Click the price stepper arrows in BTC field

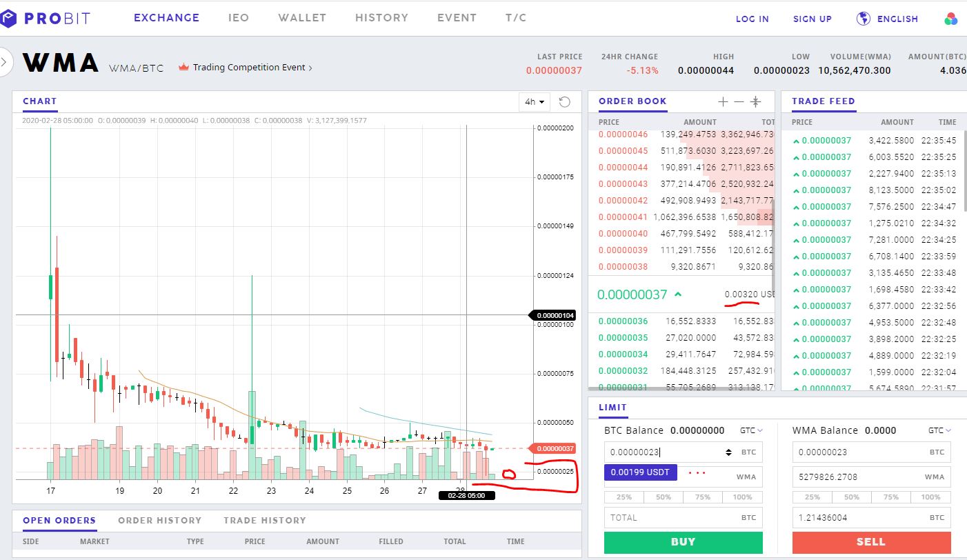coord(728,452)
